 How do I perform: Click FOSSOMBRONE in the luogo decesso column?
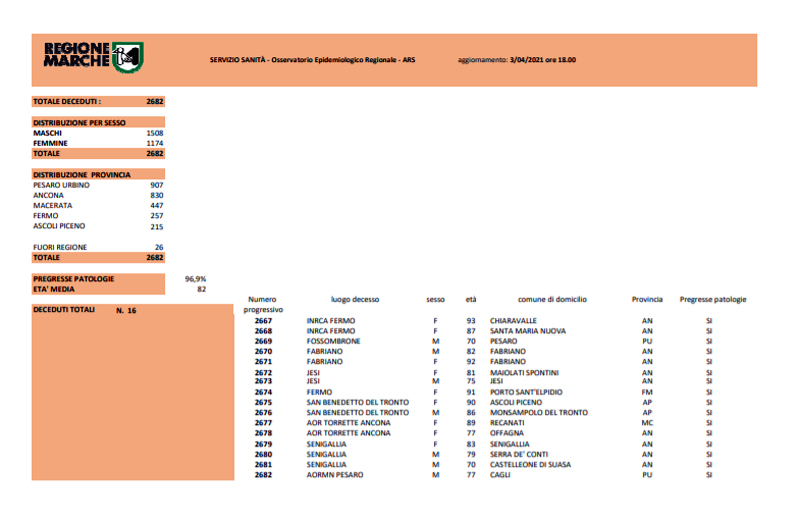pyautogui.click(x=333, y=341)
